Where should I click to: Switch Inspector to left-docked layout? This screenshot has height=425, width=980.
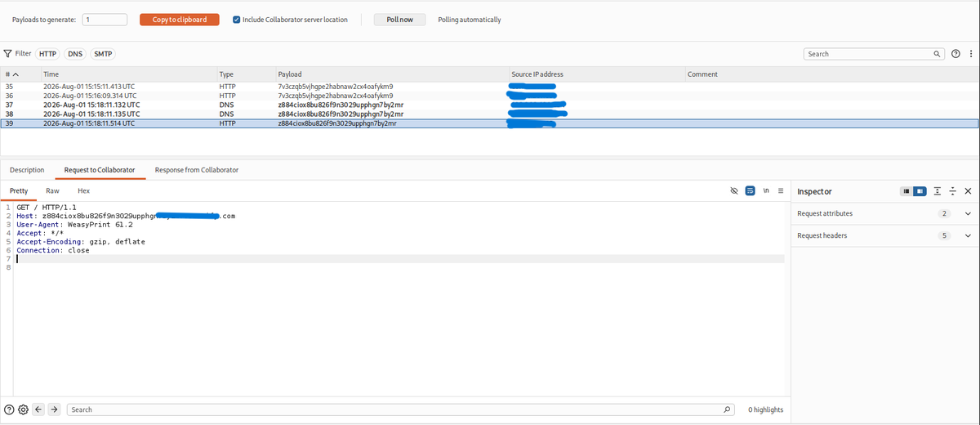pyautogui.click(x=906, y=191)
